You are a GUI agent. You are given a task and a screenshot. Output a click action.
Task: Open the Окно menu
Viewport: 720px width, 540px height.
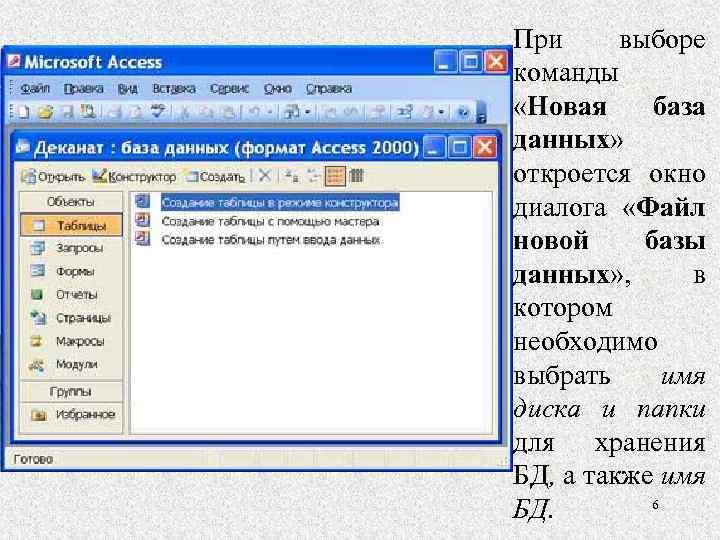[x=277, y=88]
